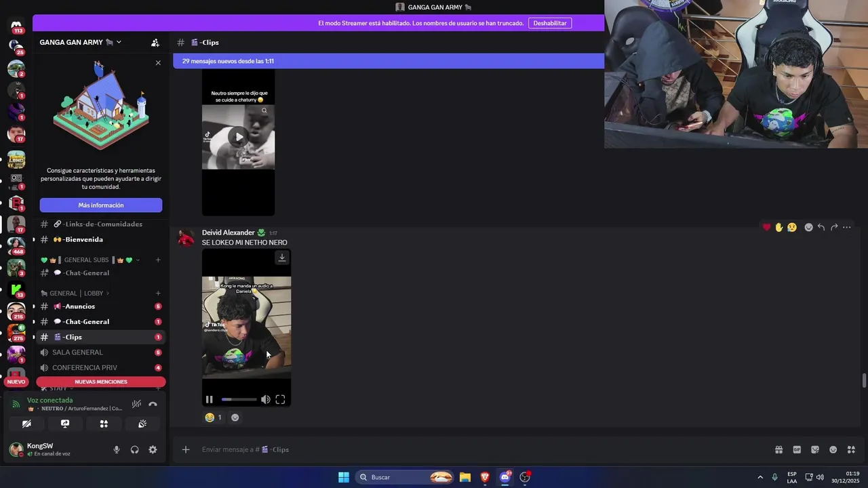Collapse the GENERAL SUBS category
868x488 pixels.
point(90,260)
